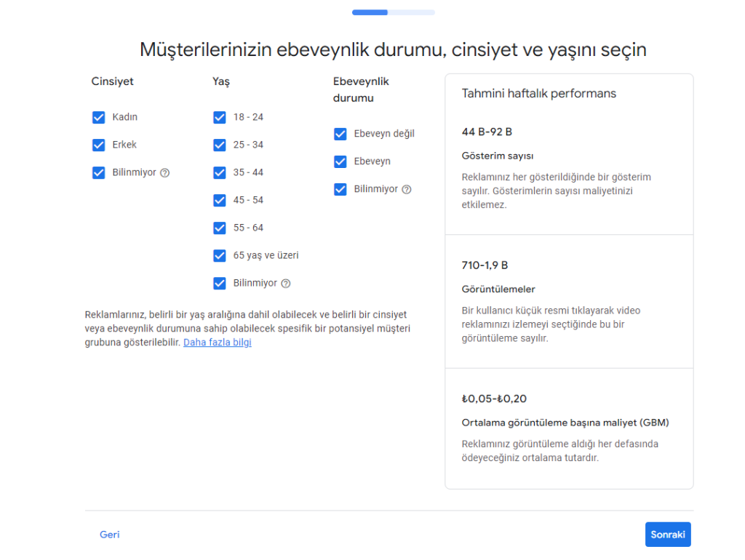Click the ₺0,05-₺0,20 cost value
Image resolution: width=745 pixels, height=560 pixels.
(x=494, y=399)
